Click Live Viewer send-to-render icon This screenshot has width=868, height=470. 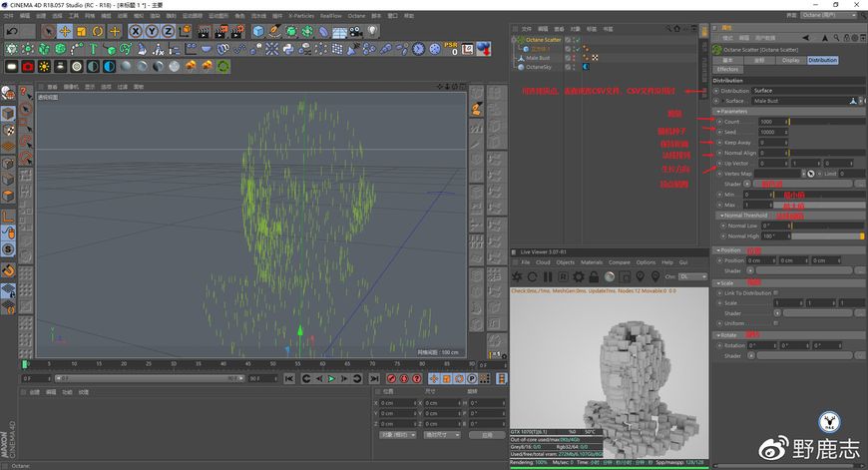pos(517,276)
